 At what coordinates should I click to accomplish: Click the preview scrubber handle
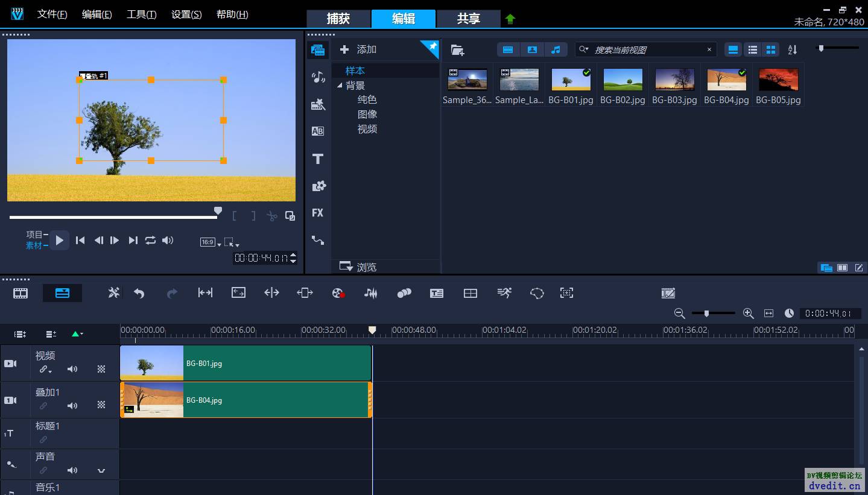pos(218,211)
